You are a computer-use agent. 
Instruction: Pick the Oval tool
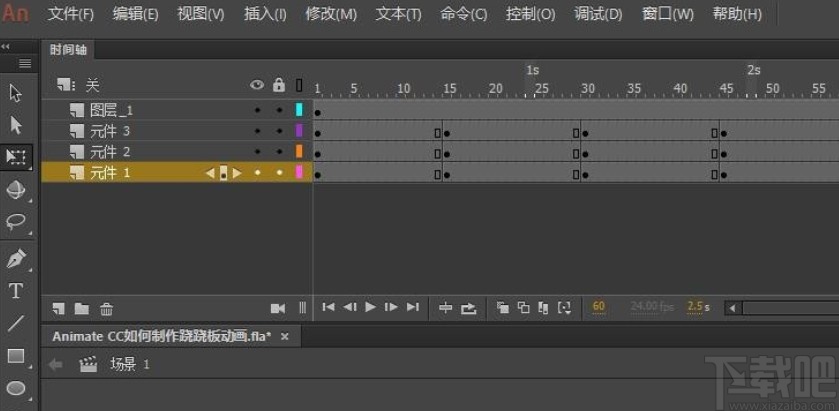coord(16,389)
